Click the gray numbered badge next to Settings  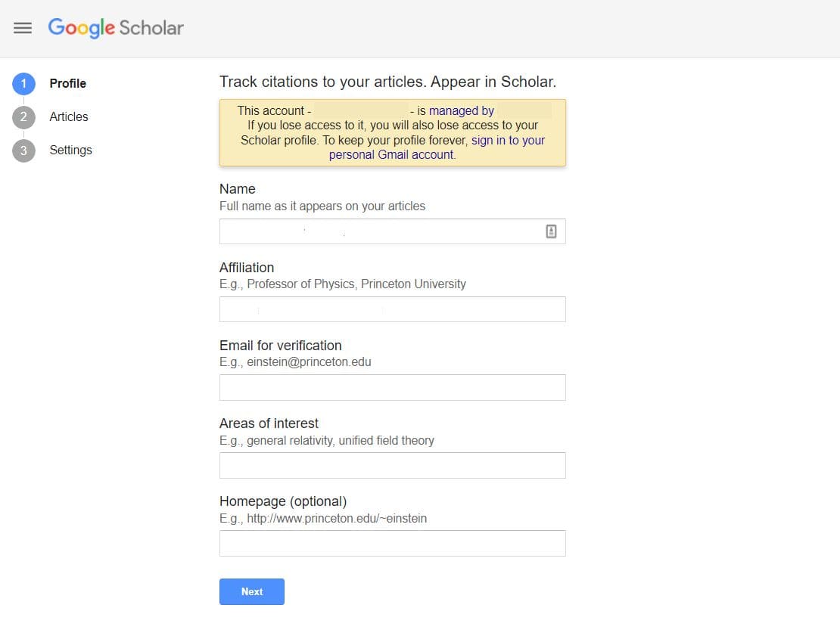coord(23,150)
